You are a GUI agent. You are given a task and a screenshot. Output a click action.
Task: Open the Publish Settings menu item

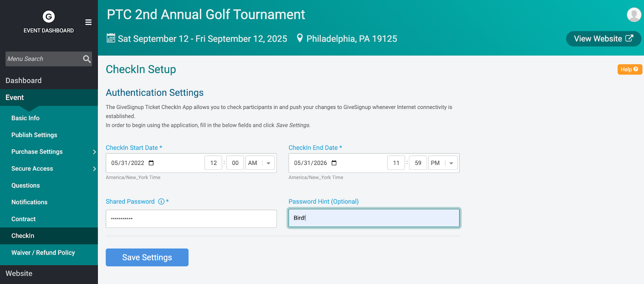click(x=34, y=135)
